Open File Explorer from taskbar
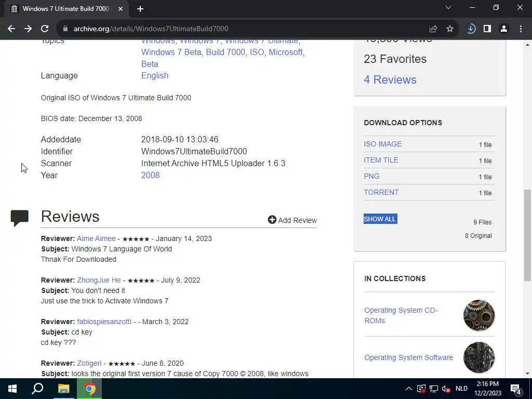 (63, 389)
